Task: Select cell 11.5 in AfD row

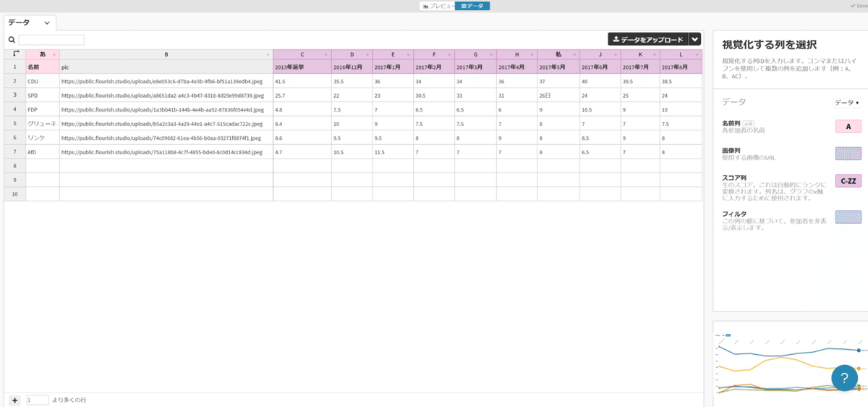Action: click(x=393, y=152)
